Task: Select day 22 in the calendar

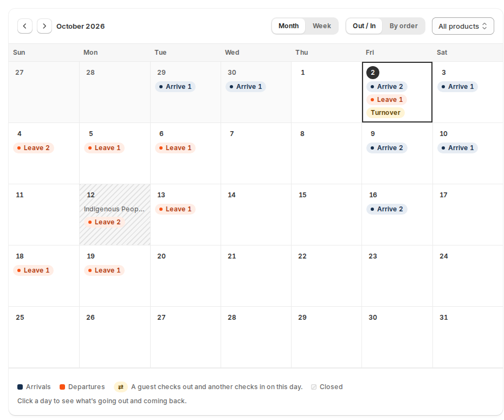Action: pos(327,276)
